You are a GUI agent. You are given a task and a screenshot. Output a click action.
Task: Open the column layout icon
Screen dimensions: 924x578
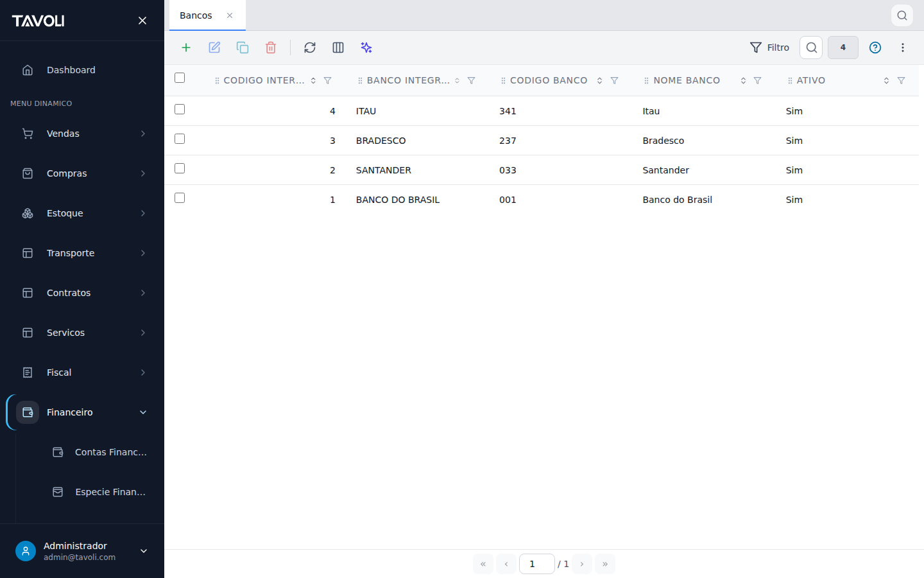point(338,48)
